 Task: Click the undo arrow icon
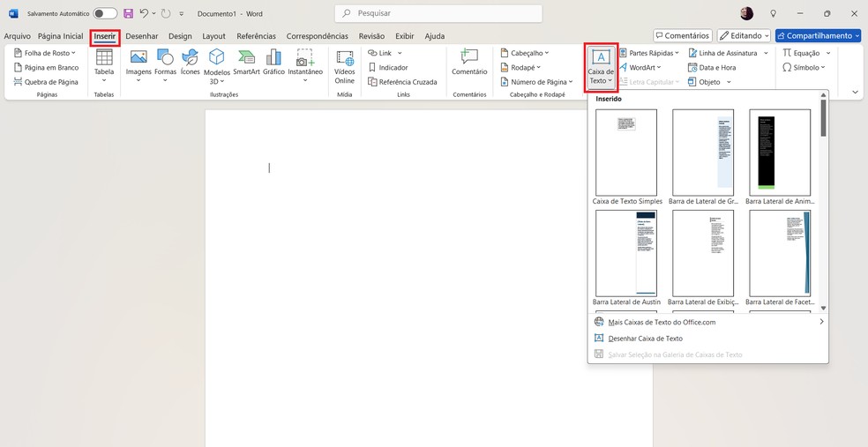144,14
